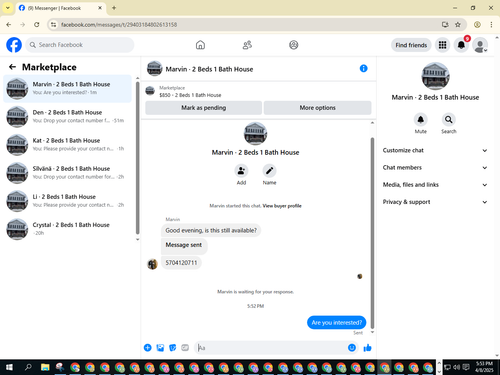This screenshot has width=500, height=375.
Task: Open the Crystal - 2 Beds 1 Bath House conversation
Action: (68, 229)
